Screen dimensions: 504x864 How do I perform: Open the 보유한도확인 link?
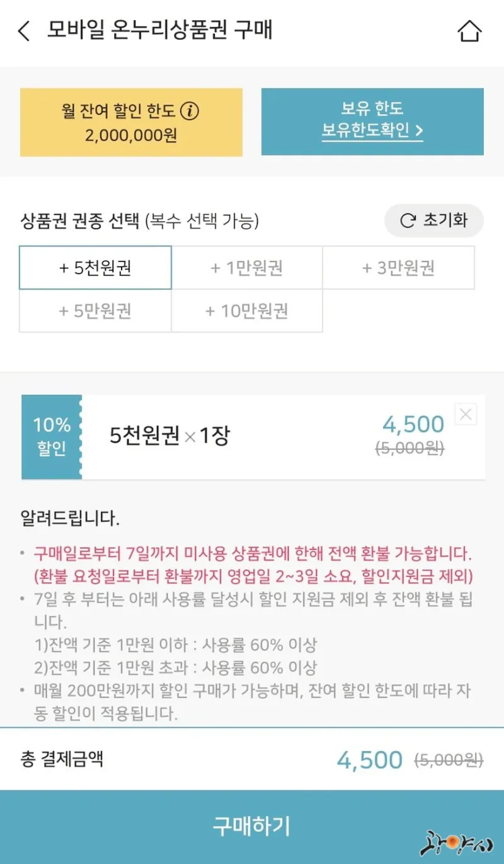(372, 130)
